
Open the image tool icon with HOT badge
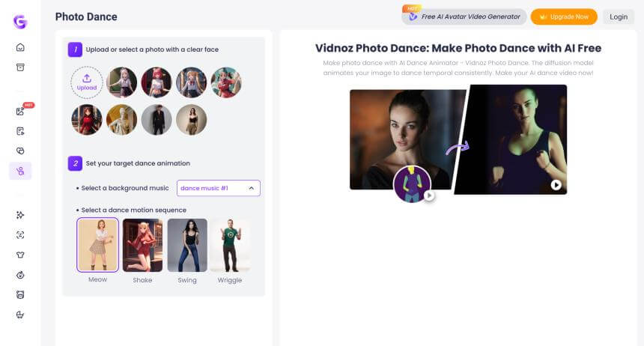click(x=20, y=111)
